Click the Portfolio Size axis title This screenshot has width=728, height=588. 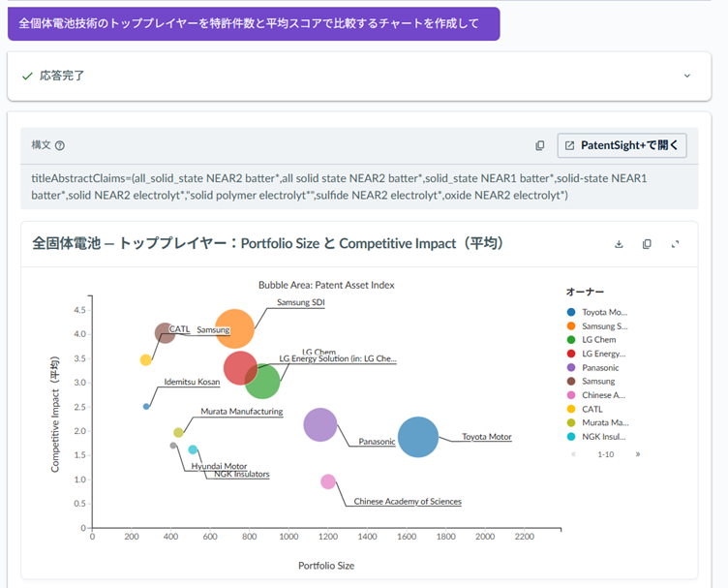pyautogui.click(x=326, y=566)
